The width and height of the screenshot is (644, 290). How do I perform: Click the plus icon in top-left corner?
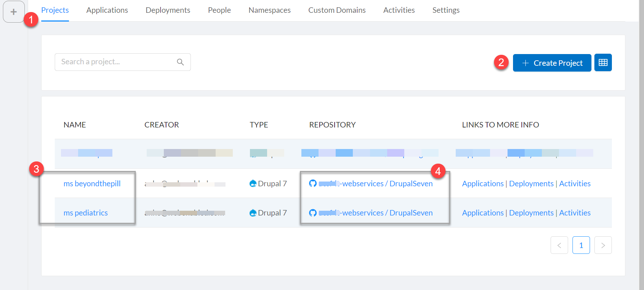14,12
